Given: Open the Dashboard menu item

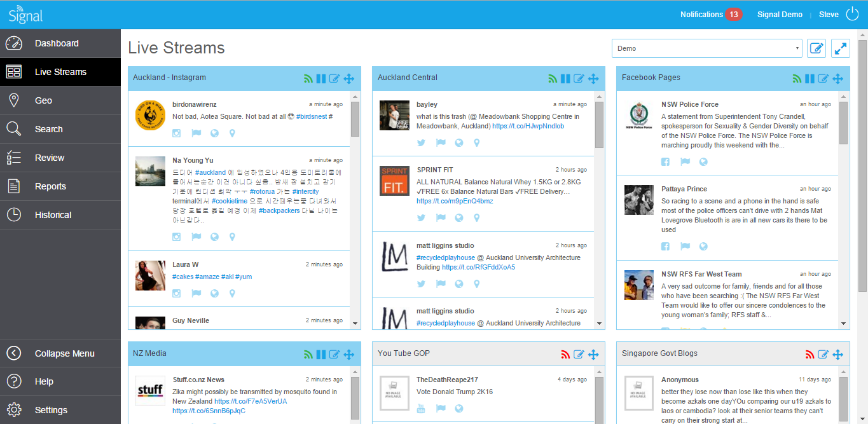Looking at the screenshot, I should click(60, 43).
